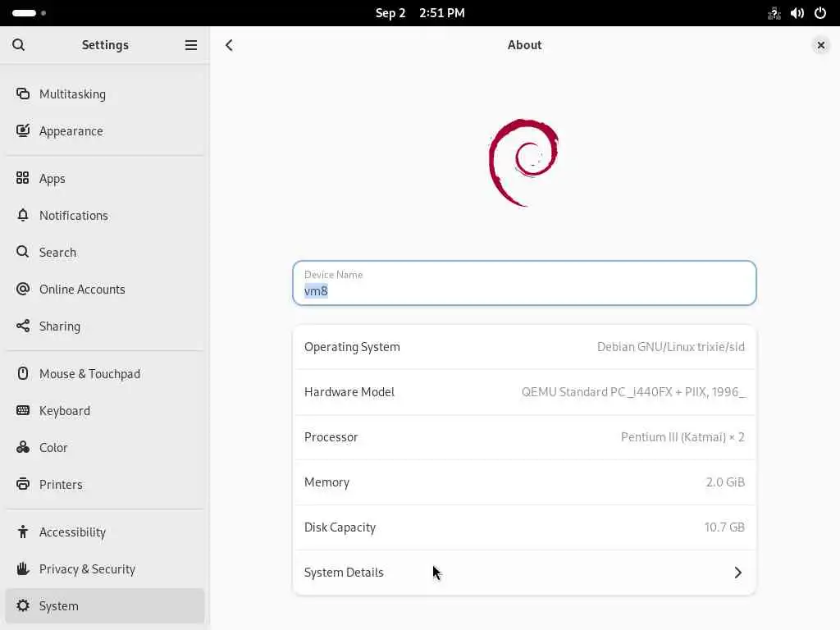Click the "Pentium III (Katmai) × 2" value
840x630 pixels.
click(682, 436)
